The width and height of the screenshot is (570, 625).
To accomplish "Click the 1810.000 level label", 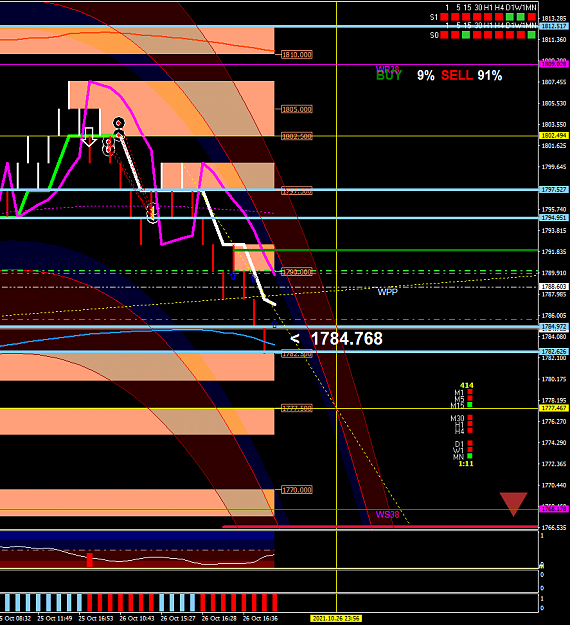I will 297,55.
